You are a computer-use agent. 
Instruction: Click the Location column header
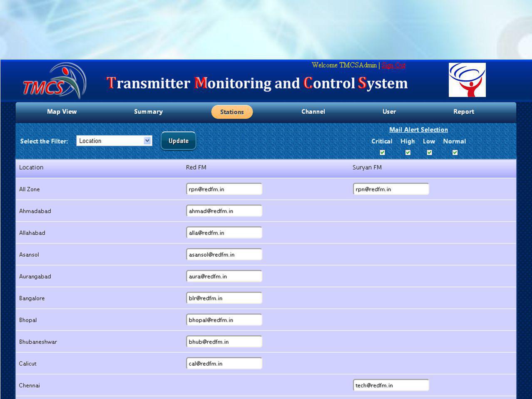pos(31,167)
